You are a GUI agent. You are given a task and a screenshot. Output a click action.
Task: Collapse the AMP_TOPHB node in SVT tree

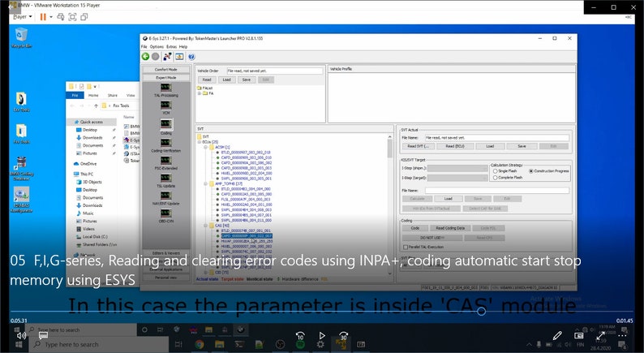click(x=206, y=183)
